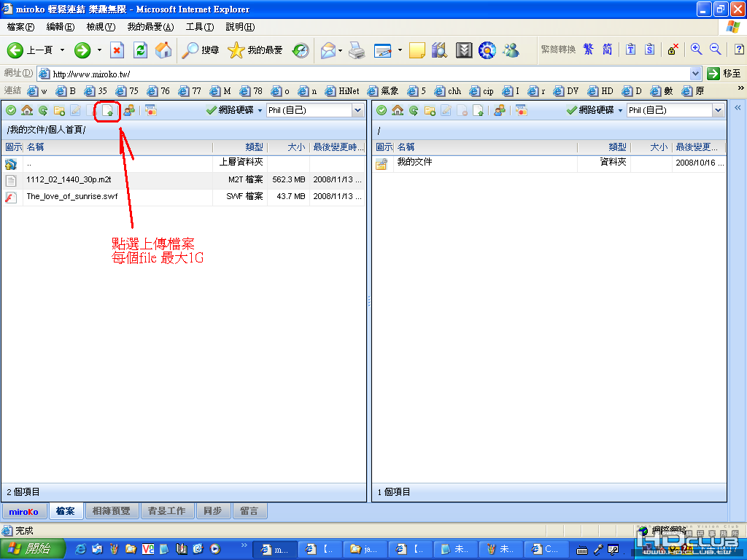Click the IE Home page button
The width and height of the screenshot is (747, 560).
point(163,50)
